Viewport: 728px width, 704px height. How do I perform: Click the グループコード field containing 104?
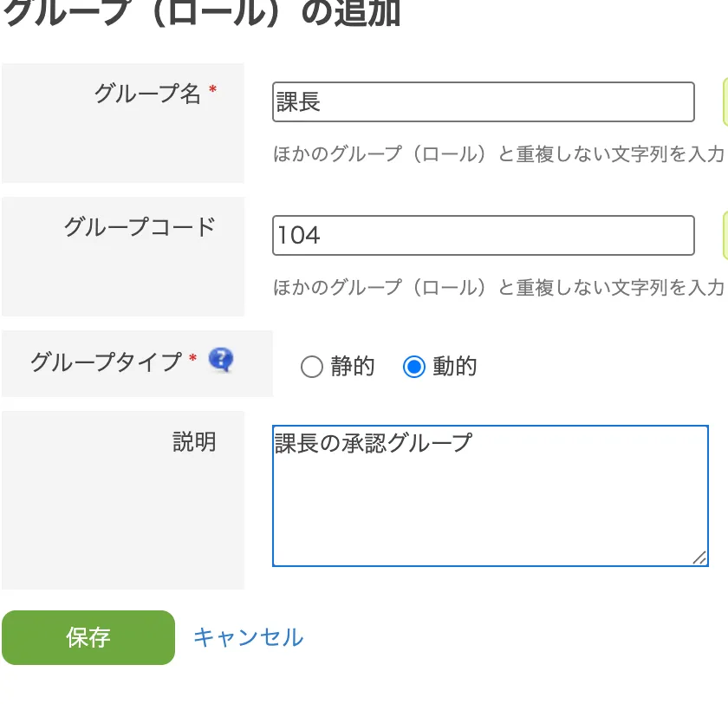483,235
